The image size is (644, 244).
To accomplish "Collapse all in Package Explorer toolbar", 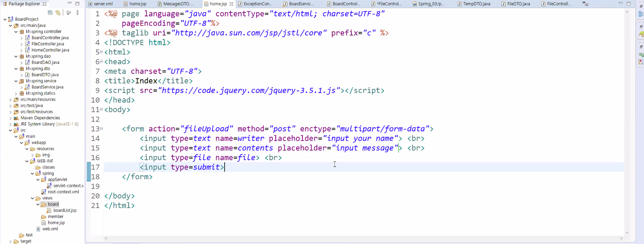I will tap(49, 12).
